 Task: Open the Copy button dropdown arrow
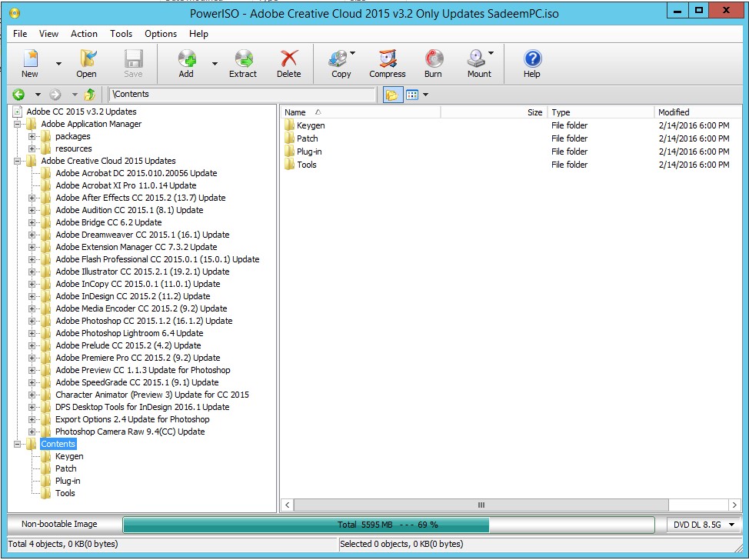(352, 53)
